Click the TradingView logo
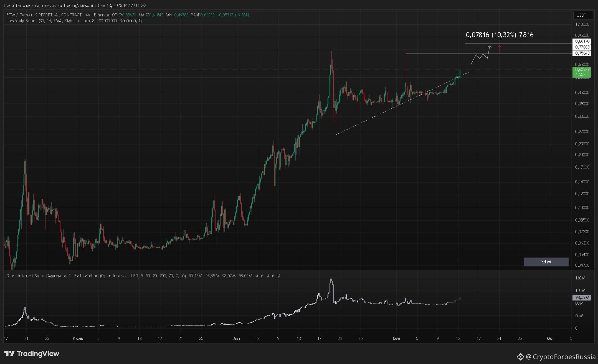 (32, 353)
